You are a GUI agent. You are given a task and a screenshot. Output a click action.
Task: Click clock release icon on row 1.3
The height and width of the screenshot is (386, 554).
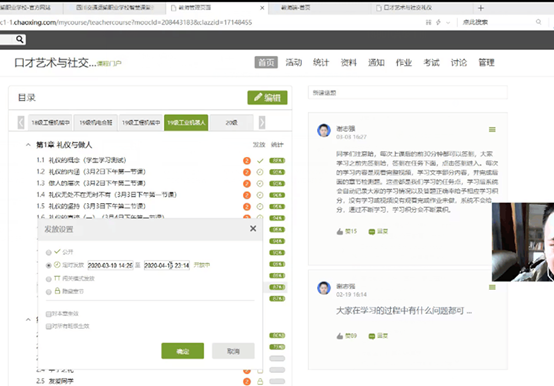tap(260, 184)
